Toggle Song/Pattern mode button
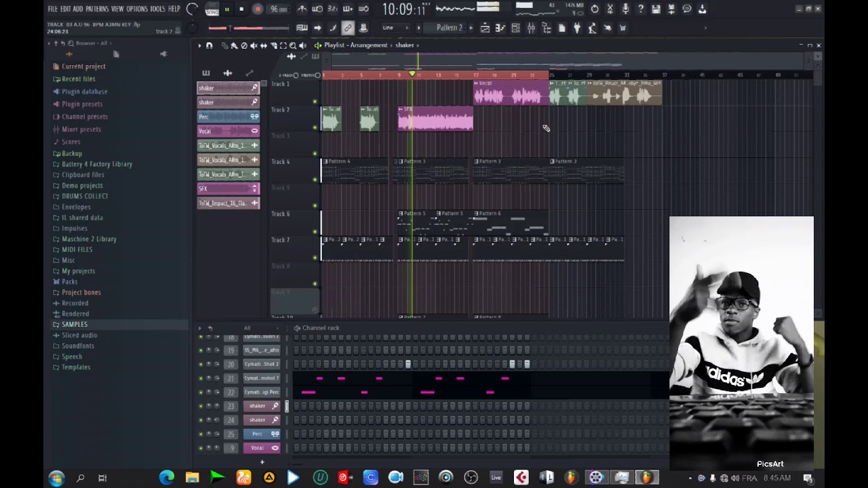The width and height of the screenshot is (868, 488). [x=212, y=9]
